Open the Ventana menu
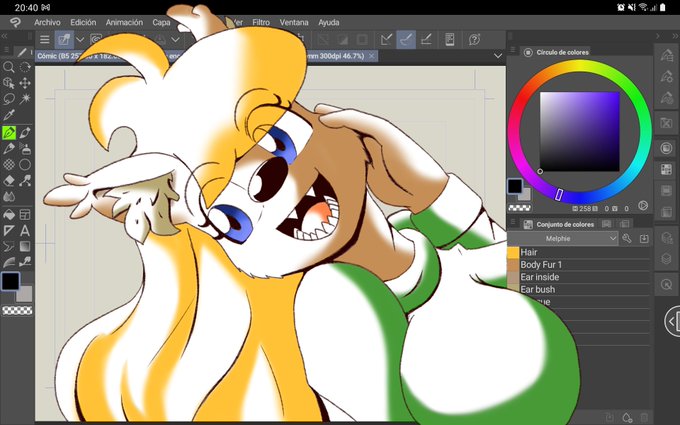 click(294, 23)
